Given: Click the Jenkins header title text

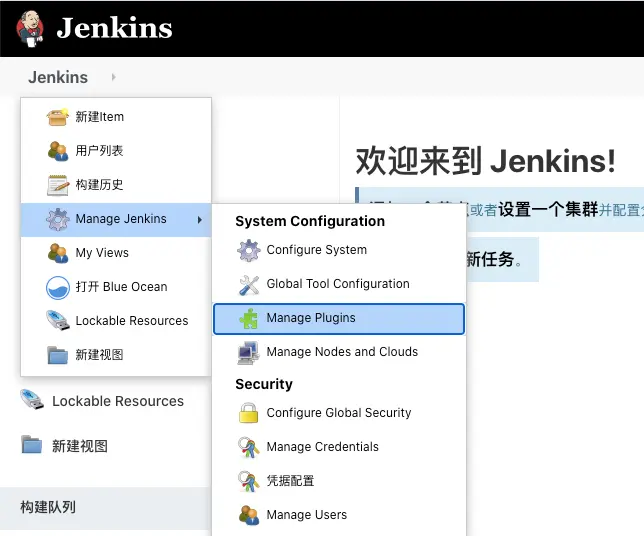Looking at the screenshot, I should (114, 28).
